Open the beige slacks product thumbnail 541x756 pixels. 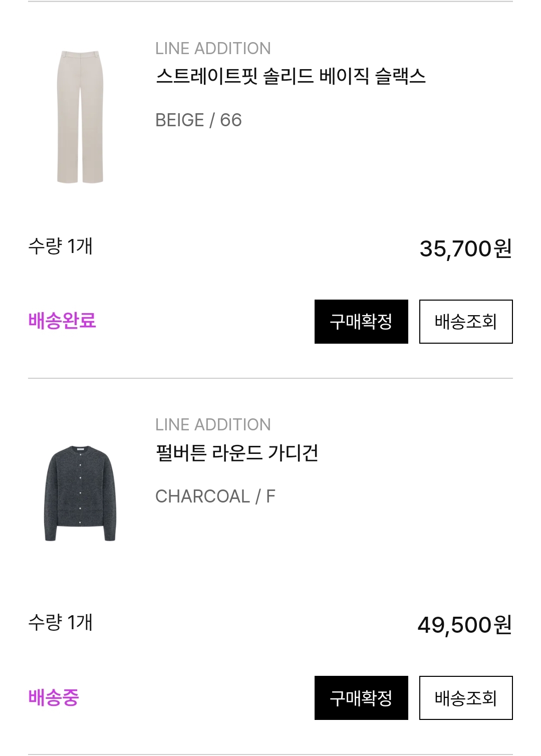(x=80, y=117)
